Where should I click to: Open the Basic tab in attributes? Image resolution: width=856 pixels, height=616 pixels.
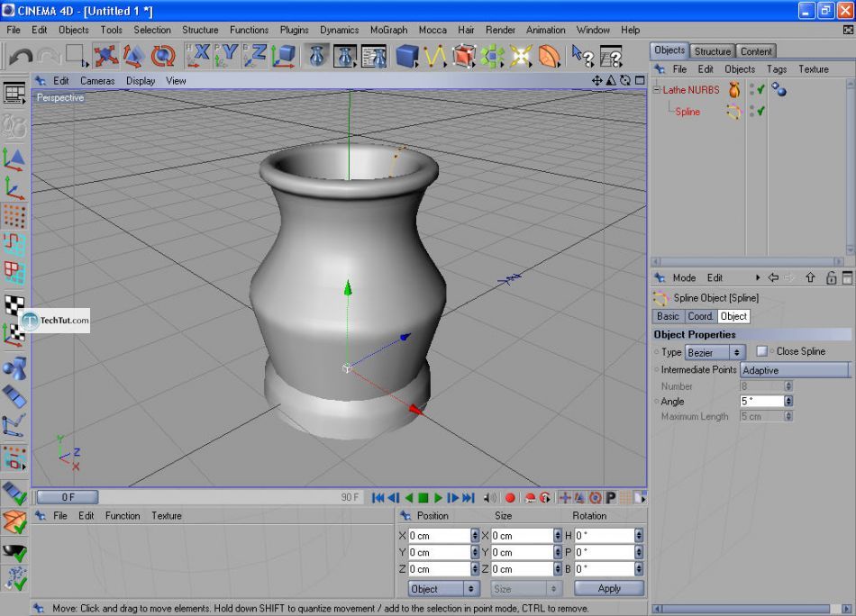coord(668,316)
